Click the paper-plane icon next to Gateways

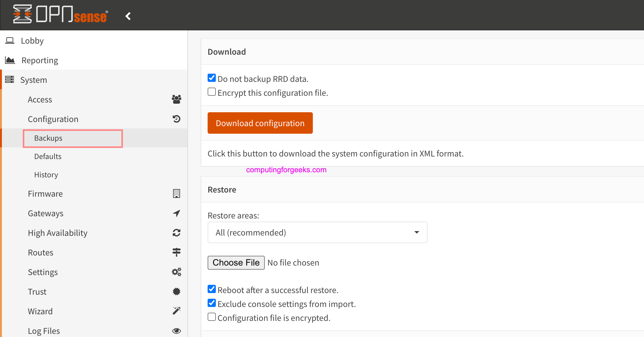(x=176, y=213)
